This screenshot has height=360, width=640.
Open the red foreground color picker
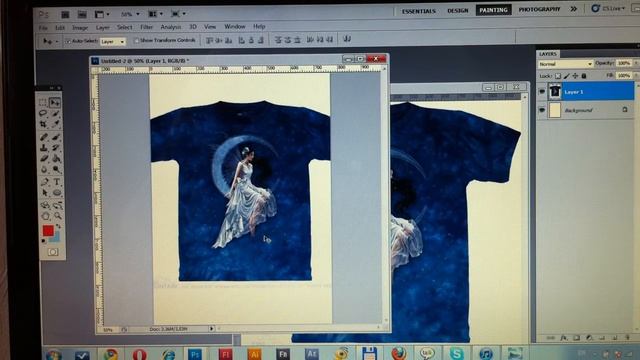[x=48, y=231]
